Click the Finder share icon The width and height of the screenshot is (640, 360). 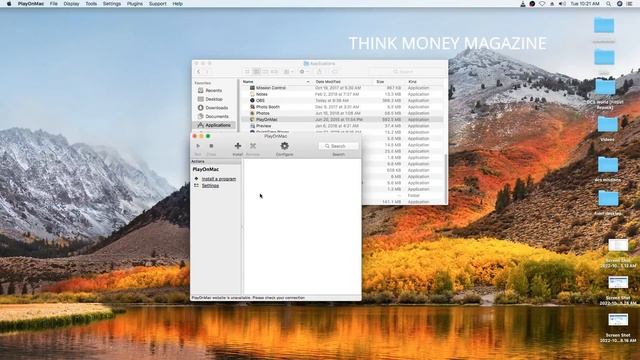320,72
